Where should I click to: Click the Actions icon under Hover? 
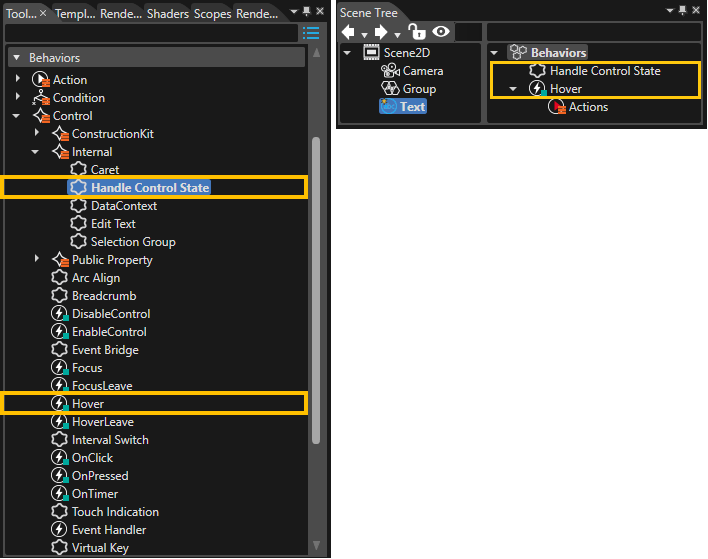click(557, 107)
